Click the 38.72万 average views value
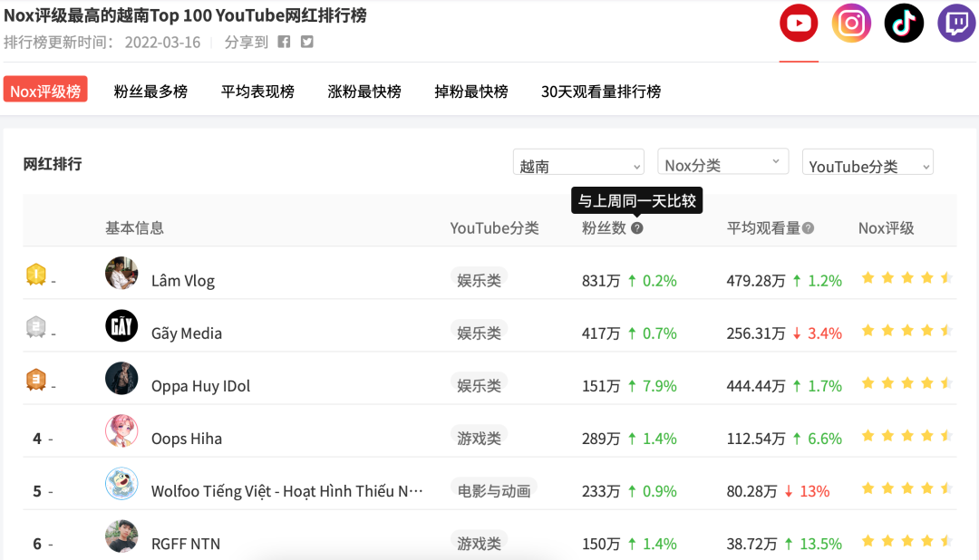The image size is (979, 560). coord(751,544)
